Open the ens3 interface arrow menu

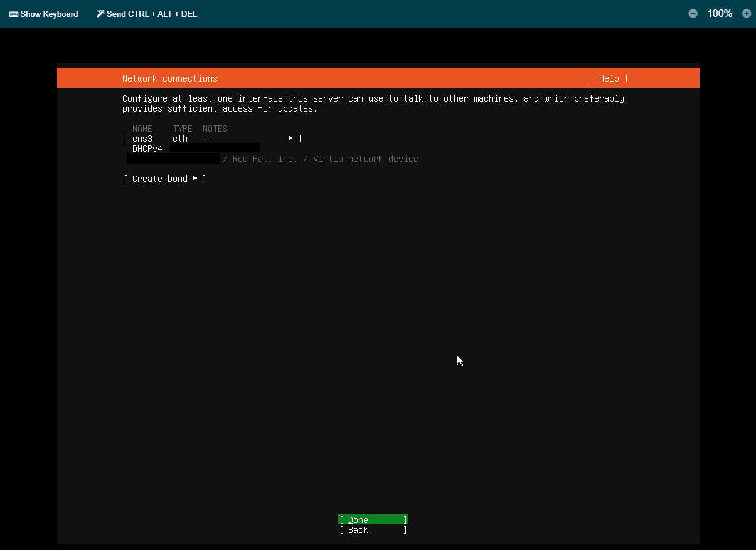290,138
